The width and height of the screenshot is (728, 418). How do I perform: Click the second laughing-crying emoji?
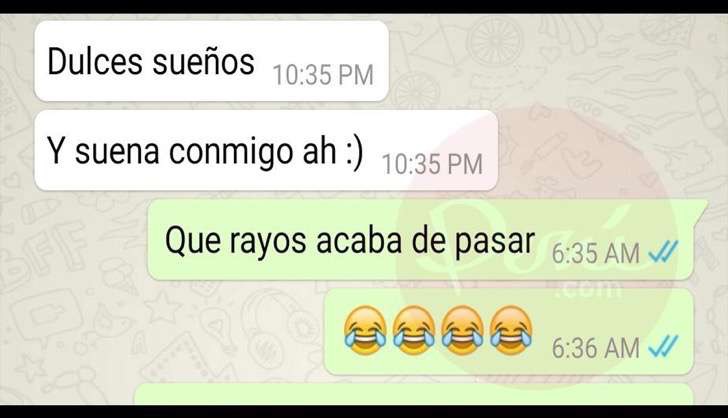(414, 330)
